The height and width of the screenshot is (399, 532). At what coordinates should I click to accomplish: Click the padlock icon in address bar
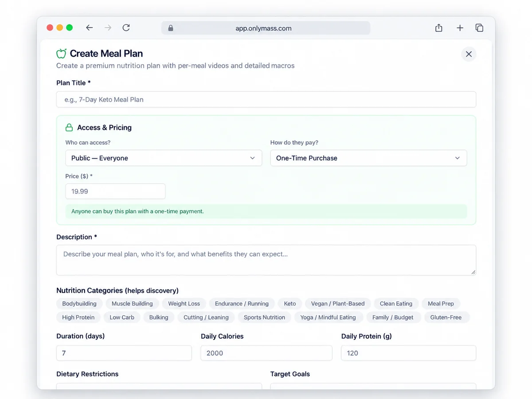click(171, 28)
